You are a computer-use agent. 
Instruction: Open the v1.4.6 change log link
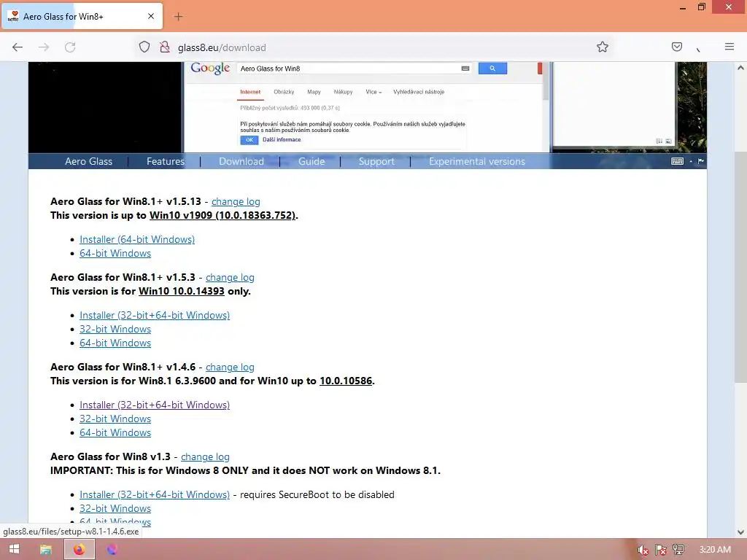pos(230,367)
